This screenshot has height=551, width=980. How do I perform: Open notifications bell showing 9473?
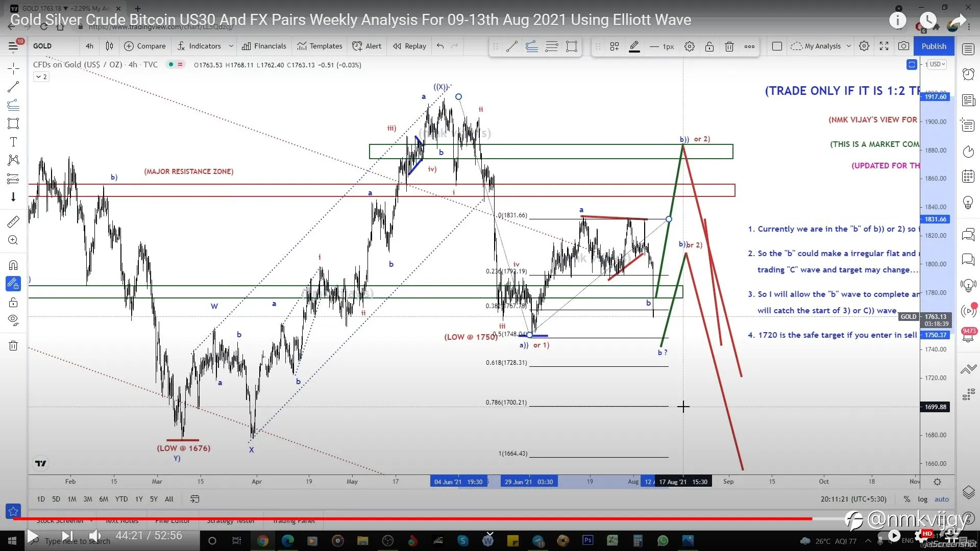coord(968,335)
